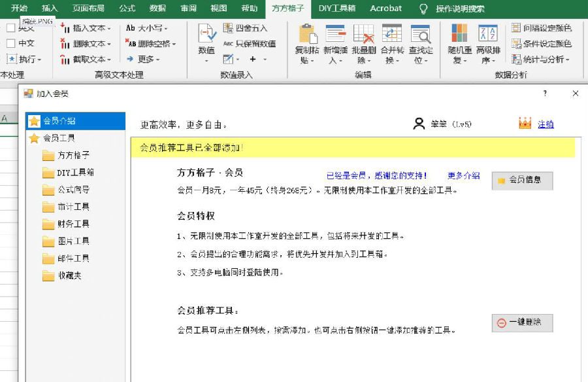The height and width of the screenshot is (382, 588).
Task: Check the 中文 option
Action: (12, 41)
